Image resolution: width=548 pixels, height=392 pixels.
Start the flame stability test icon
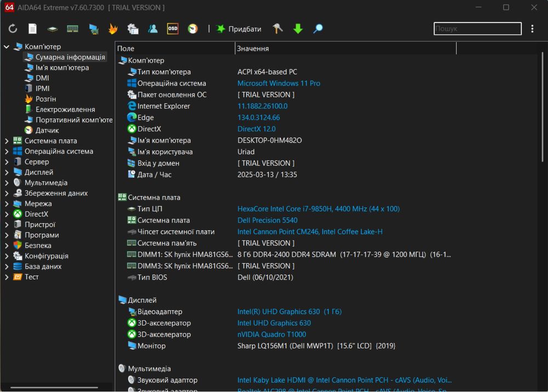[113, 28]
